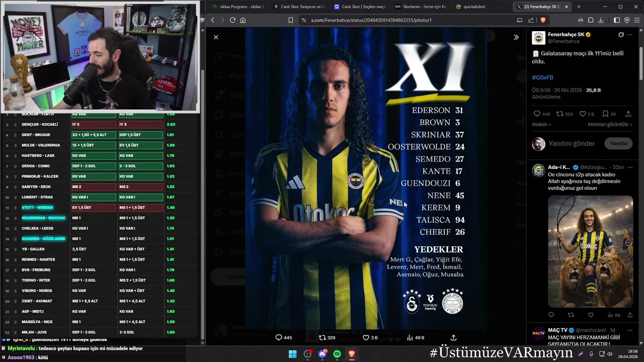Switch to the iddaa Programı tab
This screenshot has height=362, width=644.
[x=237, y=7]
